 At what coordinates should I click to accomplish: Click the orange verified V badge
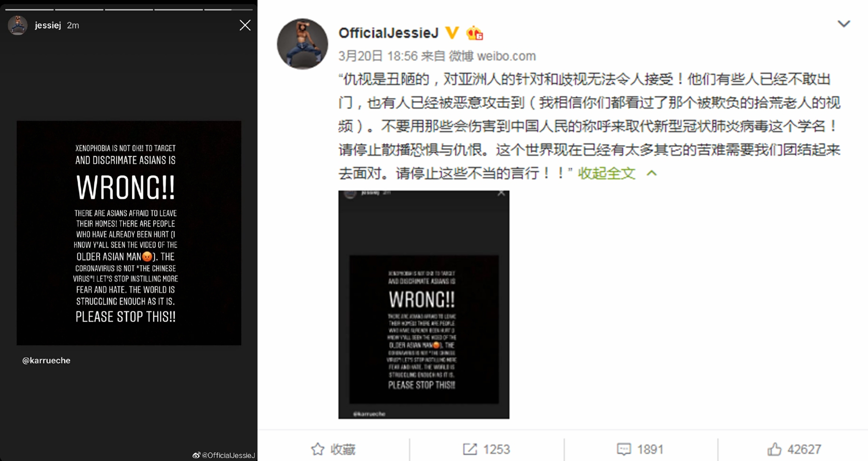pyautogui.click(x=452, y=33)
